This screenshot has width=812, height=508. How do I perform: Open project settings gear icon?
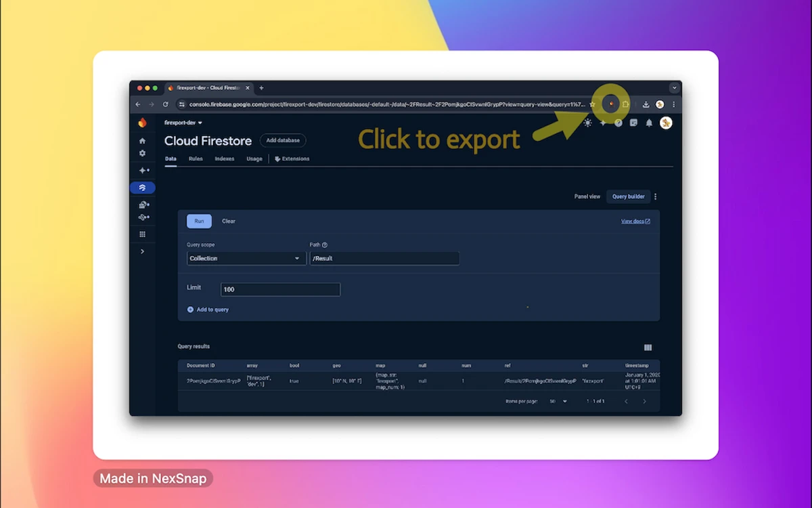click(x=142, y=153)
